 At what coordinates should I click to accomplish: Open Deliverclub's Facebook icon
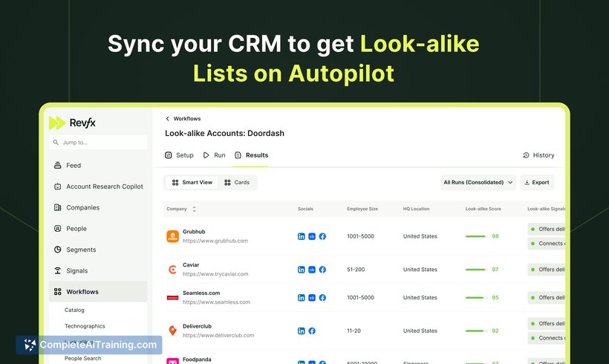[x=312, y=331]
